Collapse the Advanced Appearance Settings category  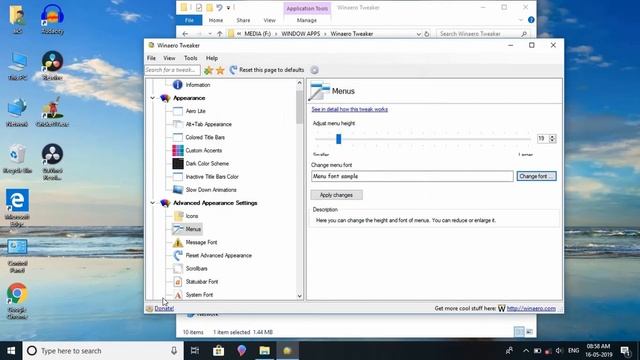point(153,203)
